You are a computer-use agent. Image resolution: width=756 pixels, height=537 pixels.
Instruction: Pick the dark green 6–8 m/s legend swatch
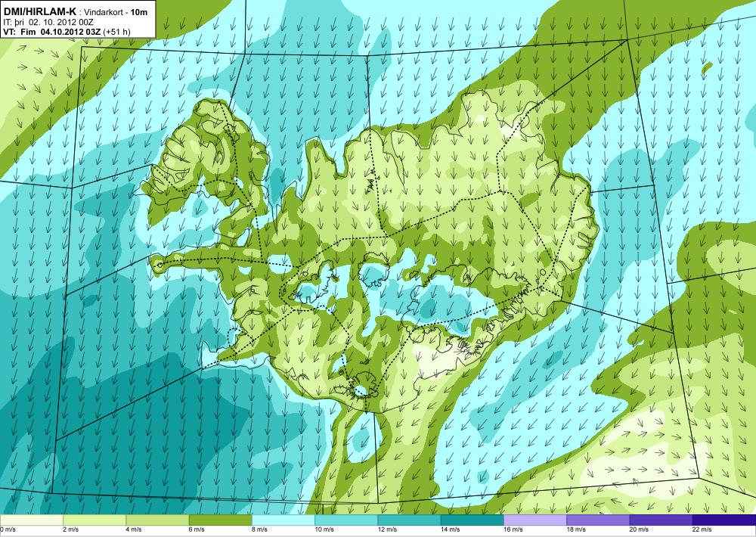[220, 520]
